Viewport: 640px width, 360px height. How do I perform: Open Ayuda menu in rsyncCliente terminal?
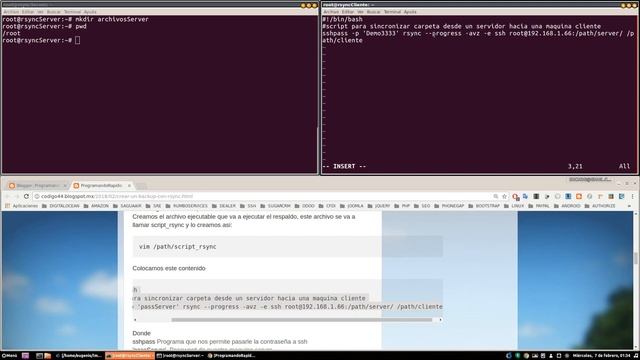[410, 12]
